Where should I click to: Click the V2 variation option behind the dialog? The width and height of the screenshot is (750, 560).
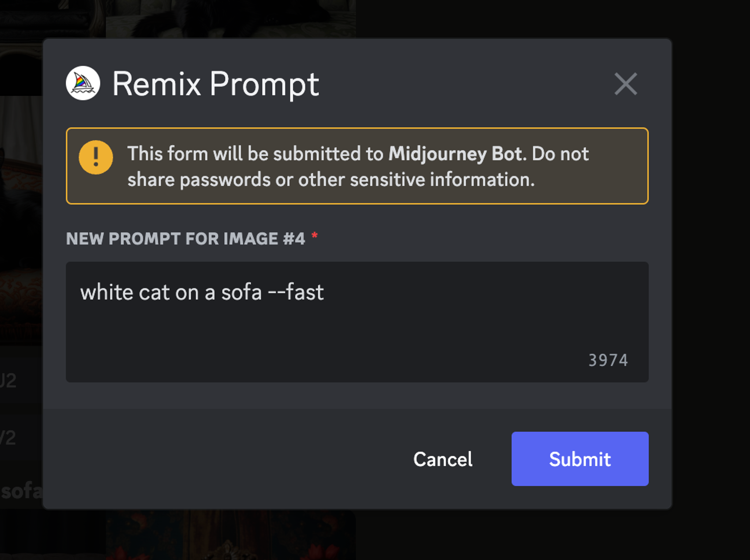[x=7, y=437]
